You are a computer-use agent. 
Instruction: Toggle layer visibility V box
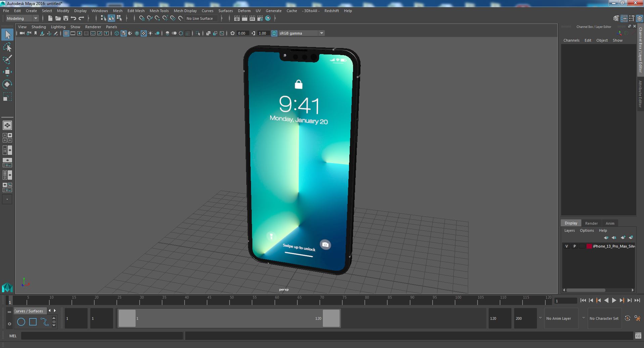[x=566, y=246]
